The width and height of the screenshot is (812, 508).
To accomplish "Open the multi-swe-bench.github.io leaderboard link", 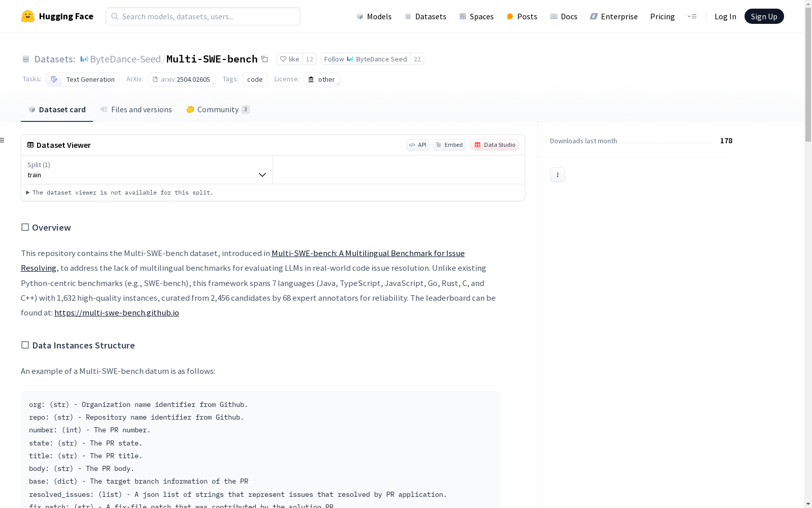I will 117,313.
